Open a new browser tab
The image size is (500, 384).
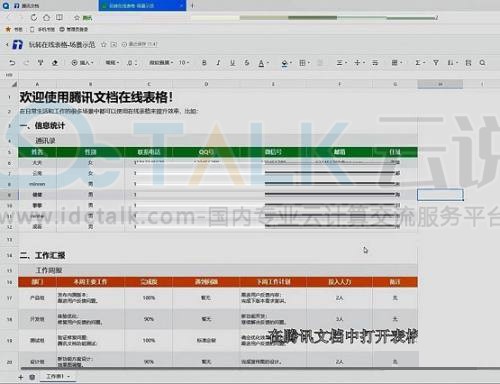click(192, 6)
